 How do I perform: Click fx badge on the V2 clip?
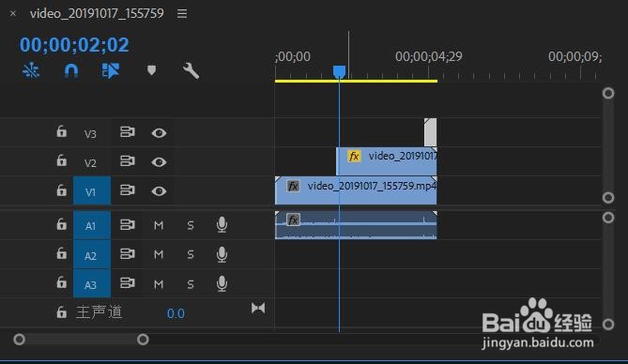354,156
